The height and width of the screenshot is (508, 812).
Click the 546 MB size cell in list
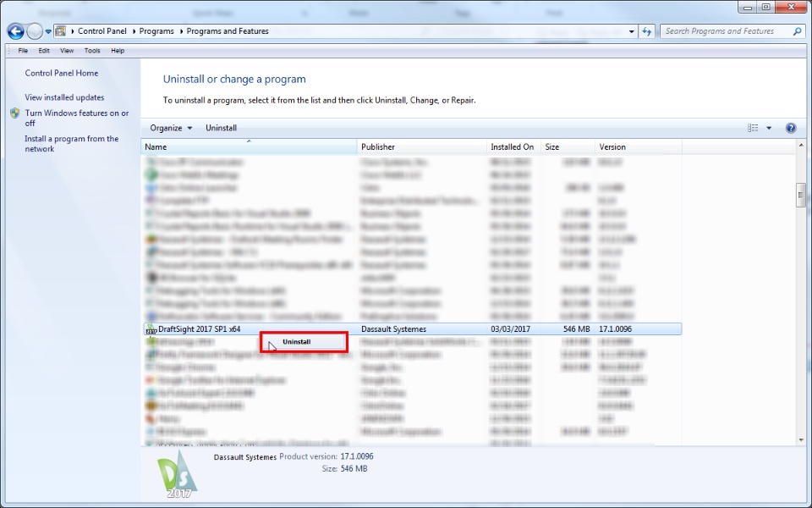click(576, 329)
